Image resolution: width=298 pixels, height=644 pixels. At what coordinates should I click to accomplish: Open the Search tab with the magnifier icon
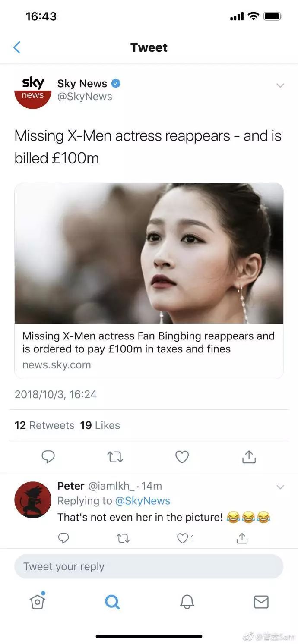pos(112,602)
